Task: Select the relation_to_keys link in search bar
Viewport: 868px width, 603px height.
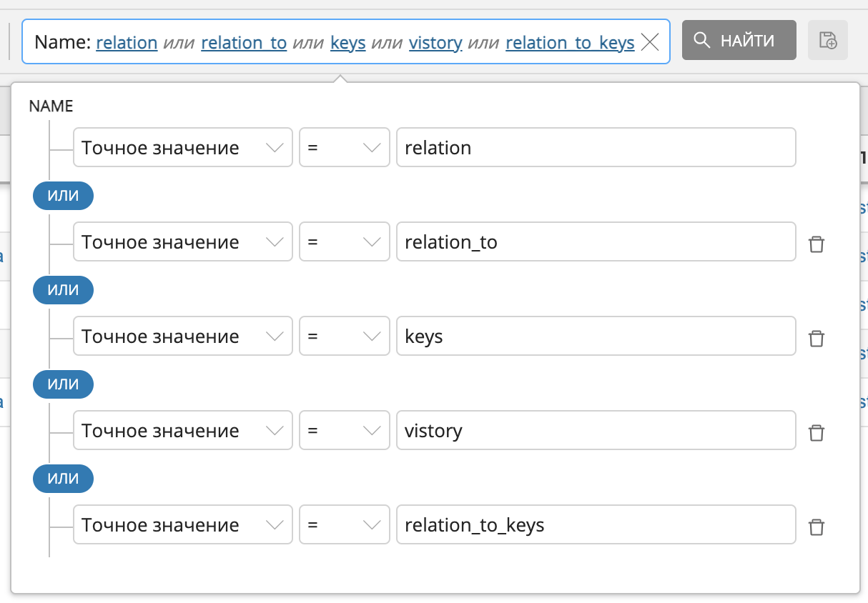Action: click(x=569, y=43)
